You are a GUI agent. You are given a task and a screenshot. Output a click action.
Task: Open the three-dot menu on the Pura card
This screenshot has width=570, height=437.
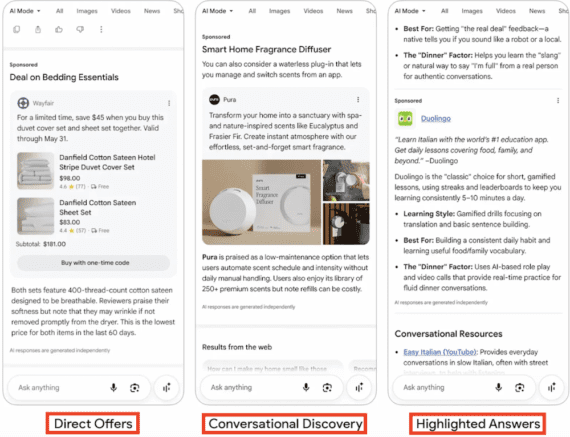click(358, 99)
